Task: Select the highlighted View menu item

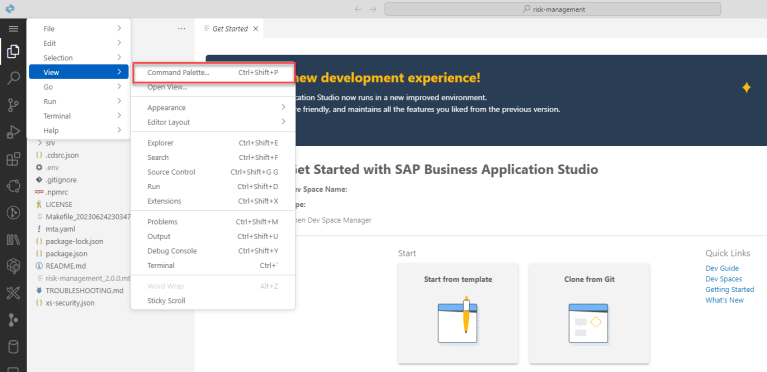Action: [x=78, y=72]
